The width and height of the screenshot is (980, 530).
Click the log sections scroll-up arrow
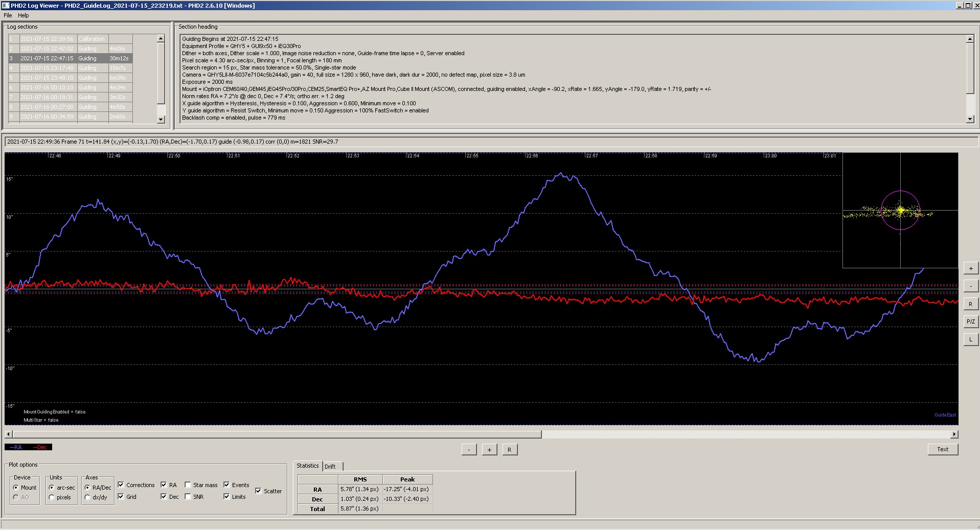pos(161,38)
